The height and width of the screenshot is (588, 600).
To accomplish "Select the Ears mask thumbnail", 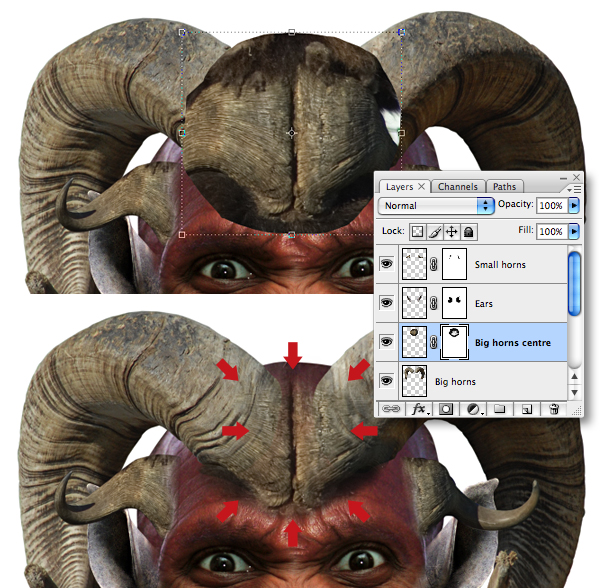I will point(454,303).
